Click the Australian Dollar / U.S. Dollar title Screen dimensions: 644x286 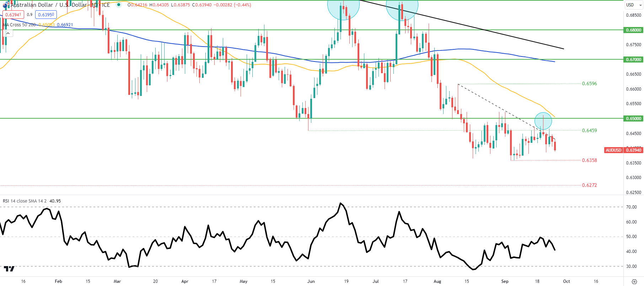[x=49, y=5]
